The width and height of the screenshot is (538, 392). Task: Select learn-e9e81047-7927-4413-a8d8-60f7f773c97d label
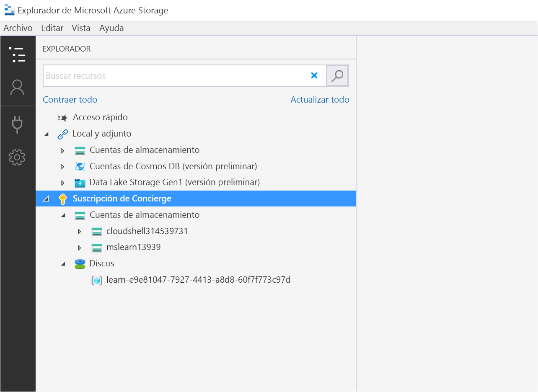click(199, 280)
